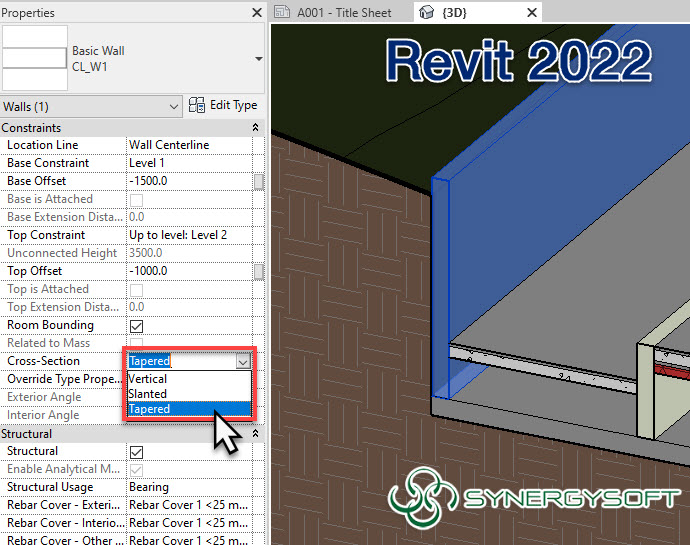This screenshot has width=690, height=545.
Task: Collapse the Constraints section
Action: pos(255,128)
